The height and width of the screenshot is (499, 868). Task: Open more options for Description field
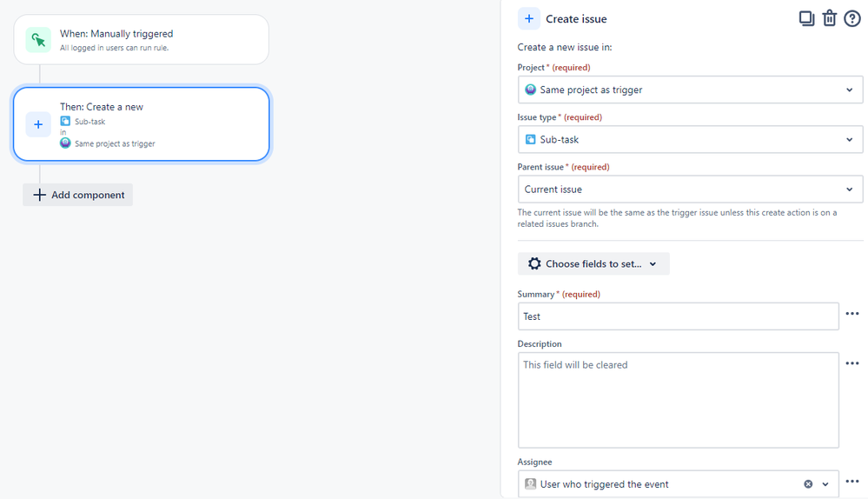(x=852, y=363)
